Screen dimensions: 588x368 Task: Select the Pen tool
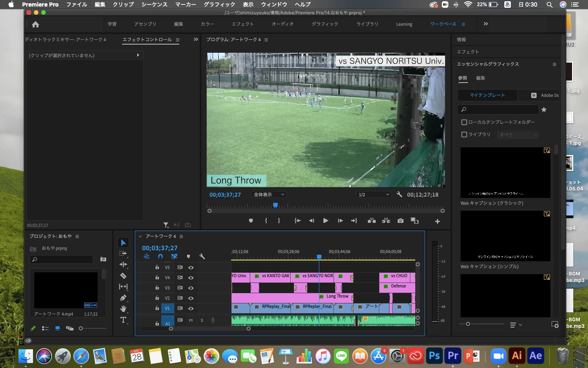click(123, 298)
